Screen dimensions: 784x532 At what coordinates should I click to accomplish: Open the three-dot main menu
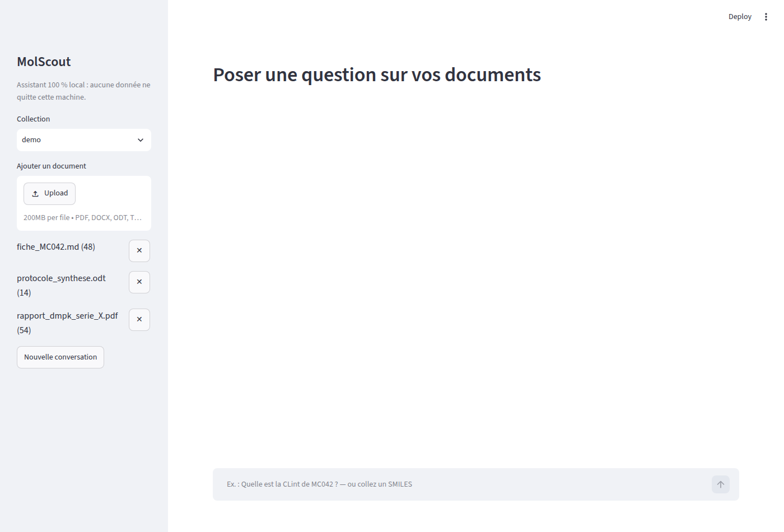click(766, 17)
